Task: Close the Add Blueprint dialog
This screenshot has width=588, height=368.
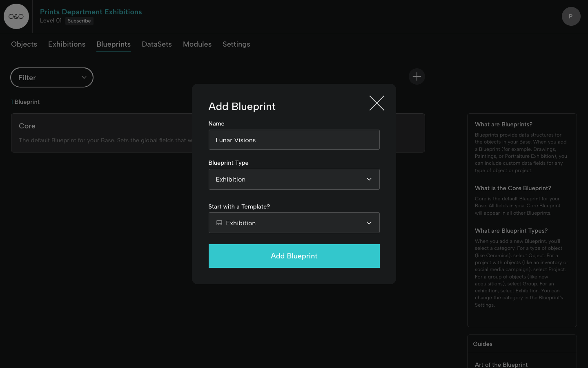Action: 376,103
